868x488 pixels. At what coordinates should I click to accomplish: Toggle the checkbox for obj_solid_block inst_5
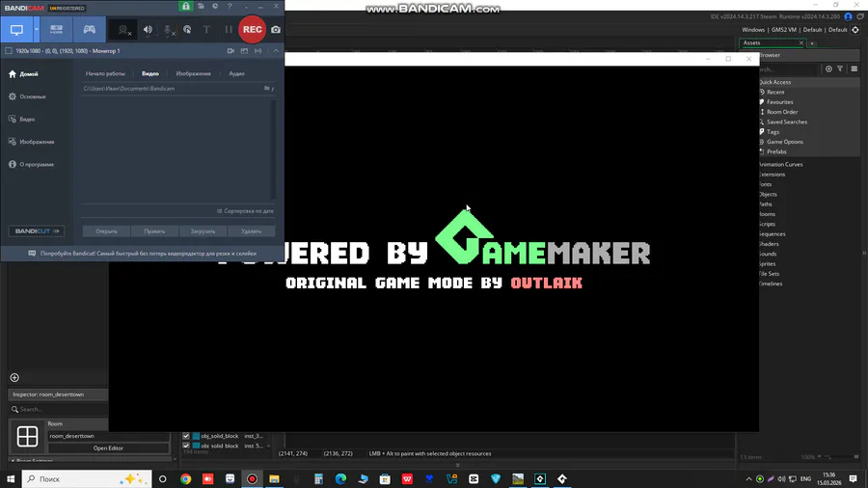[x=186, y=446]
